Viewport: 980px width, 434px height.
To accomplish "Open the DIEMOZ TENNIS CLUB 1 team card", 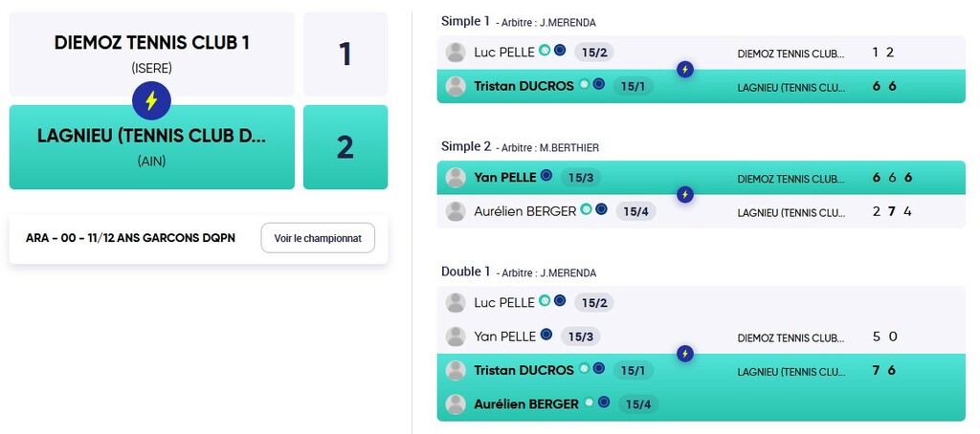I will (x=151, y=52).
